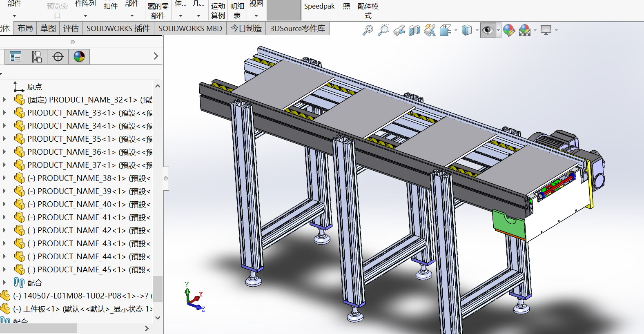The height and width of the screenshot is (334, 644).
Task: Open dropdown arrow beside Hide/Show Items
Action: [498, 30]
